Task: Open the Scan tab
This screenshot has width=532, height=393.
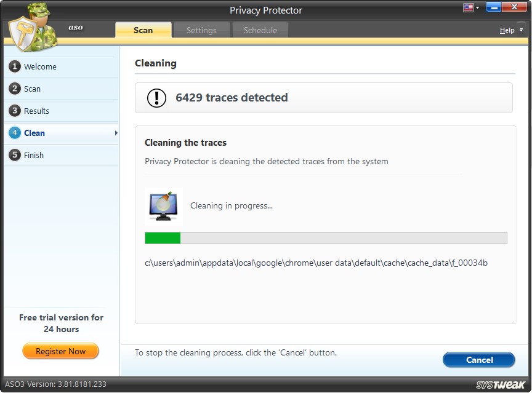Action: coord(143,30)
